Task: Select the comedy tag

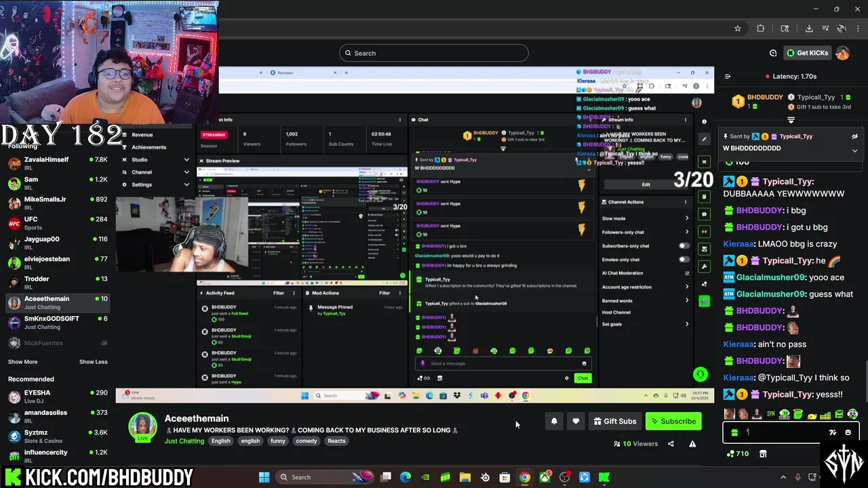Action: [x=307, y=441]
